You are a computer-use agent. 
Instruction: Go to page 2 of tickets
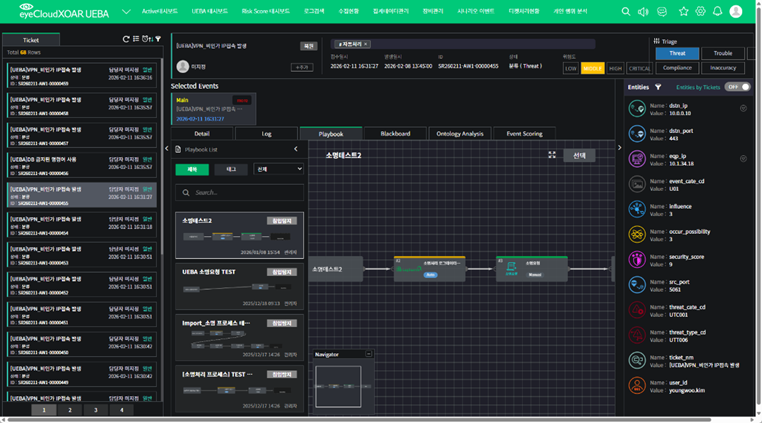70,410
